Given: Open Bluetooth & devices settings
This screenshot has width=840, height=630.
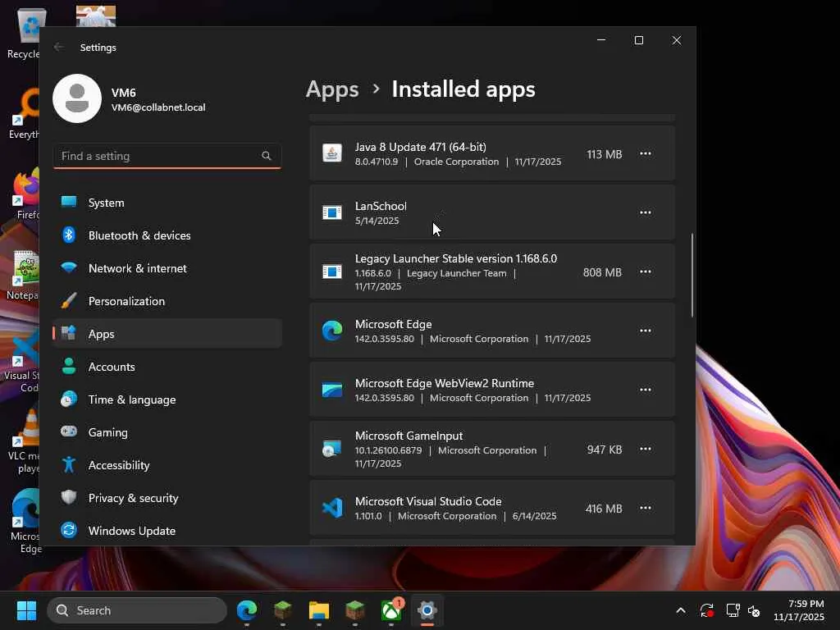Looking at the screenshot, I should coord(167,235).
